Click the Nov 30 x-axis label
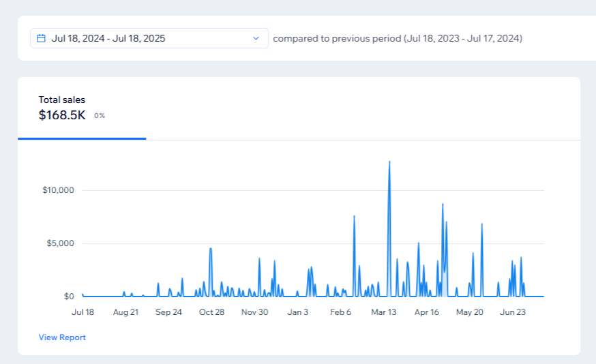This screenshot has width=596, height=364. tap(254, 312)
